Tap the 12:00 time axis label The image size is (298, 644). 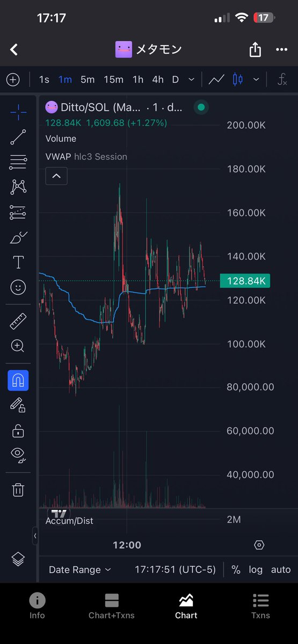127,545
